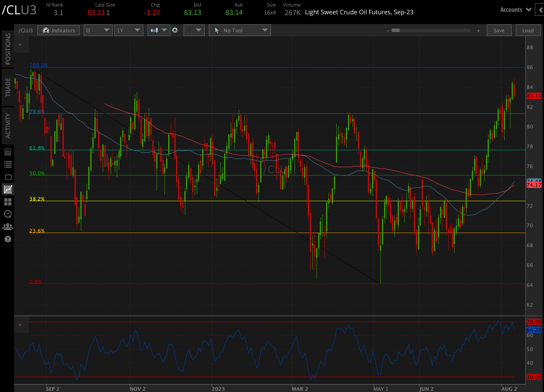The height and width of the screenshot is (392, 544).
Task: Click the Load button
Action: point(528,30)
